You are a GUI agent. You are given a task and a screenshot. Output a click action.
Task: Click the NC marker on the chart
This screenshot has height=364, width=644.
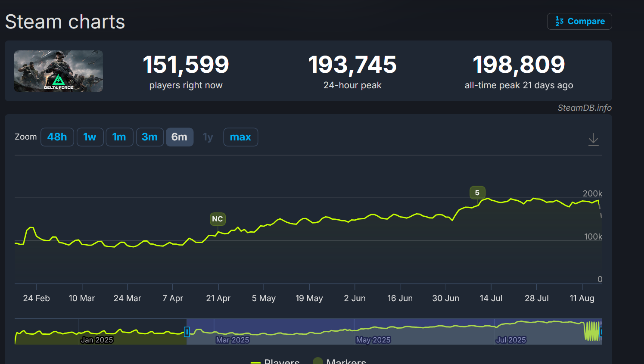click(x=218, y=219)
